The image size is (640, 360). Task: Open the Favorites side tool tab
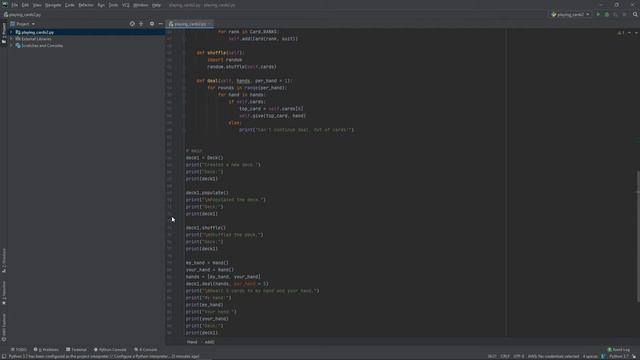[4, 293]
